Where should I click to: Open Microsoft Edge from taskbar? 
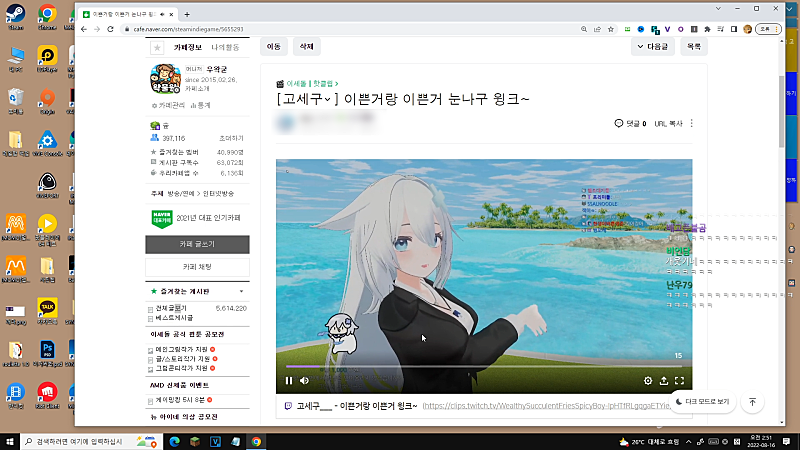click(x=174, y=442)
